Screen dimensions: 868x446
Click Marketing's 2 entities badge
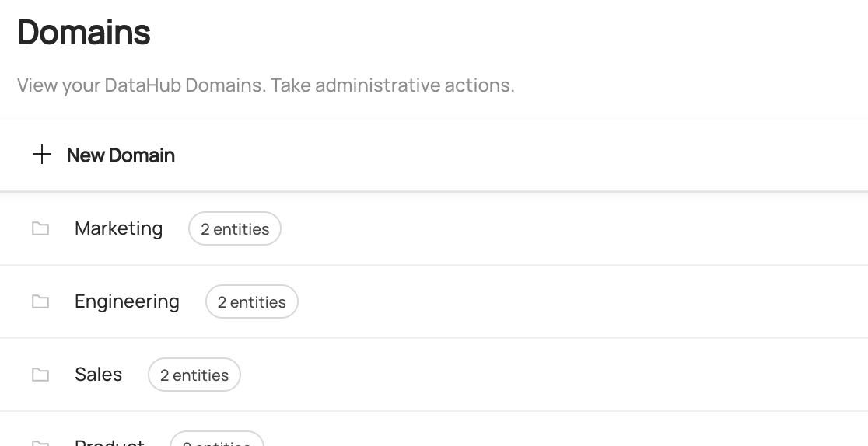235,229
